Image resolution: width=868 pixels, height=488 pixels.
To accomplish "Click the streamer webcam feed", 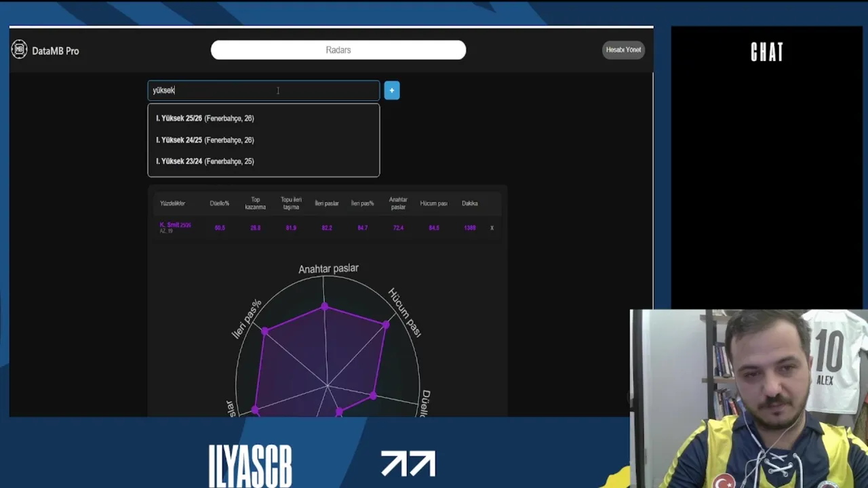I will coord(749,399).
